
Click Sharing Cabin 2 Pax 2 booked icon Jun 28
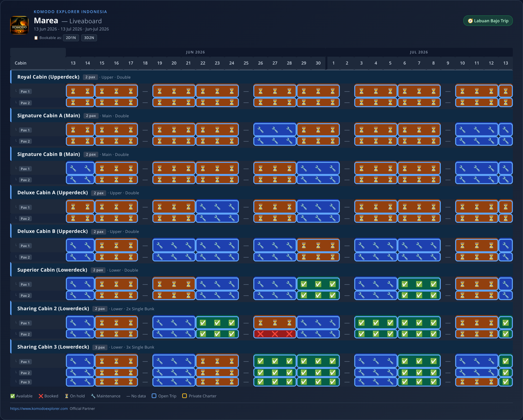coord(289,334)
